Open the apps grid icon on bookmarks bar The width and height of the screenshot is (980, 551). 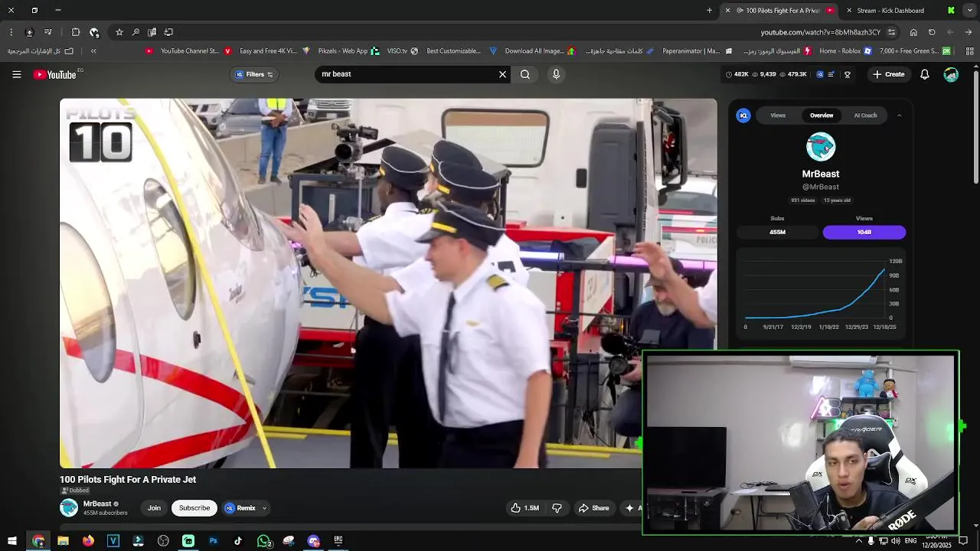tap(969, 51)
